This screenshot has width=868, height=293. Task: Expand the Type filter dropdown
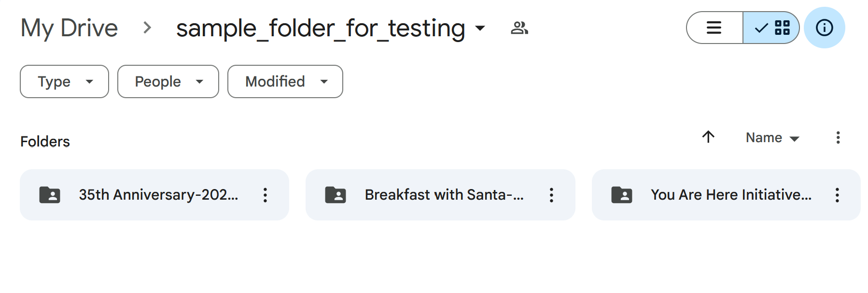[64, 82]
